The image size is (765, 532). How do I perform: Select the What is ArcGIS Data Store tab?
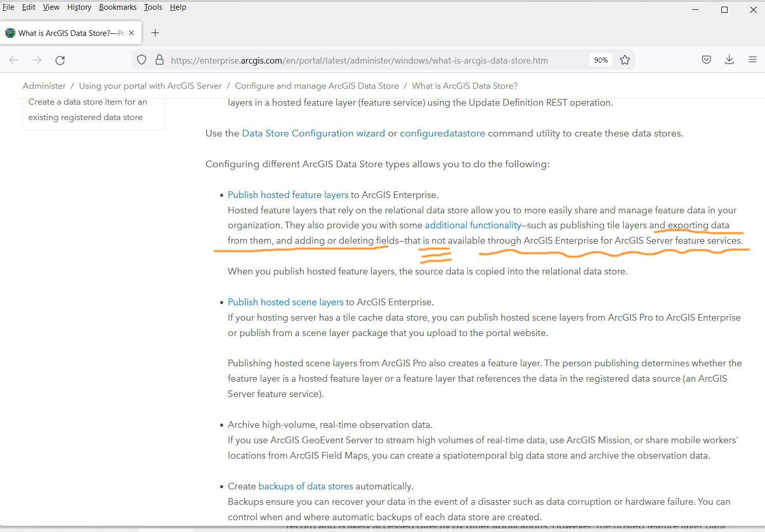point(71,33)
